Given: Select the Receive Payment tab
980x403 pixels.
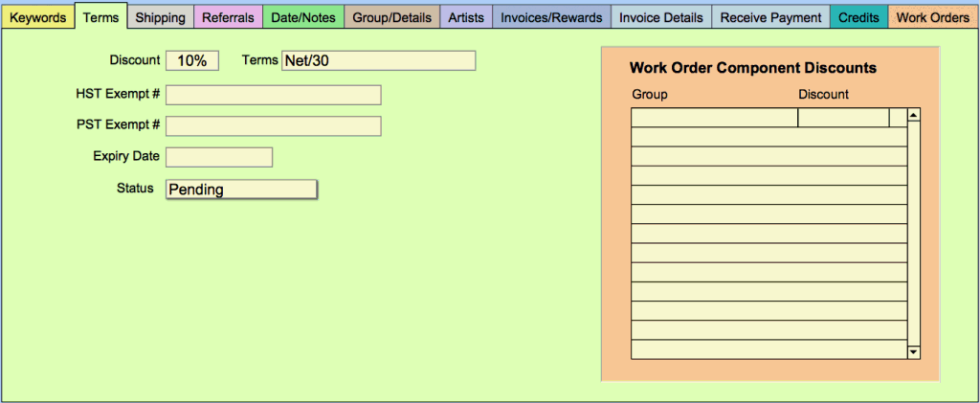Looking at the screenshot, I should (x=770, y=17).
